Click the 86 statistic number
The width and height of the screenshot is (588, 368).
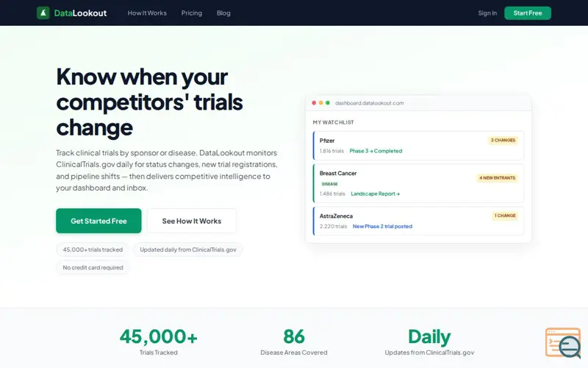[294, 336]
